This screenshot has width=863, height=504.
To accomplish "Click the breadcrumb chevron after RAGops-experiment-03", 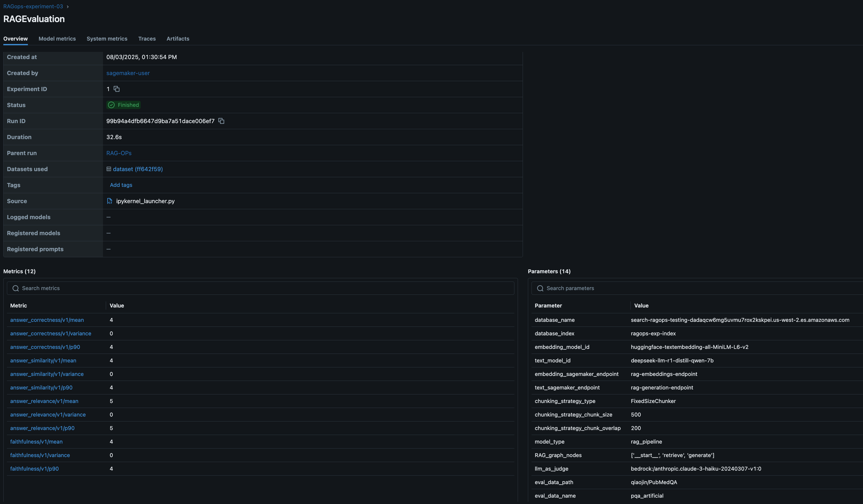I will pos(67,7).
